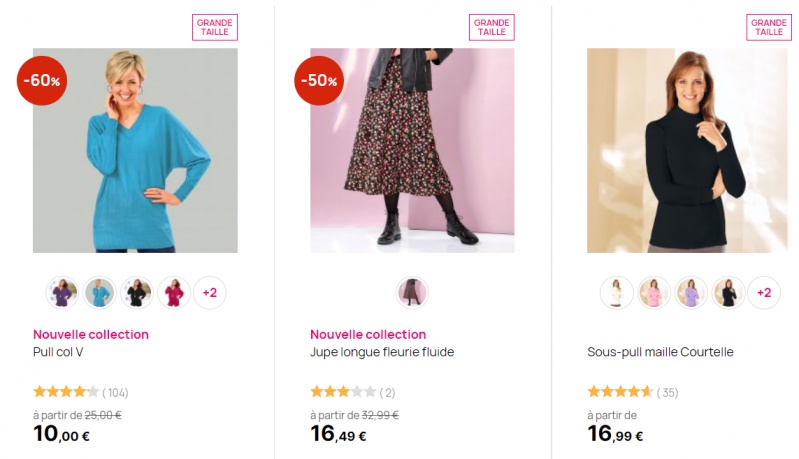
Task: View the black Sous-pull product photo
Action: (687, 150)
